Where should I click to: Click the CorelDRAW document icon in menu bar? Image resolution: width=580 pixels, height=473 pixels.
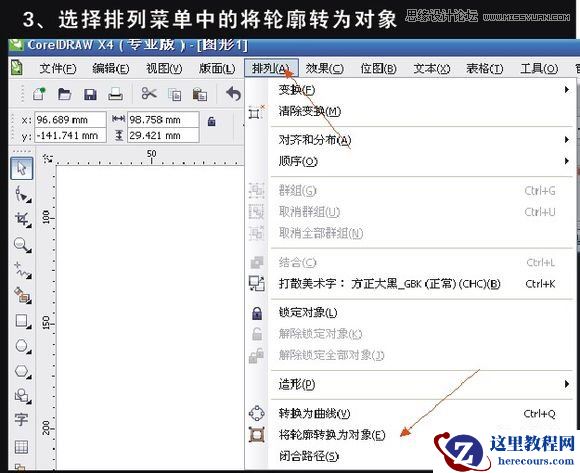16,68
